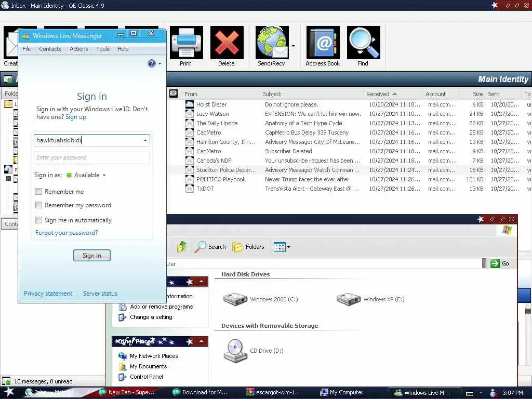
Task: Open the Messenger Contacts menu
Action: [50, 49]
